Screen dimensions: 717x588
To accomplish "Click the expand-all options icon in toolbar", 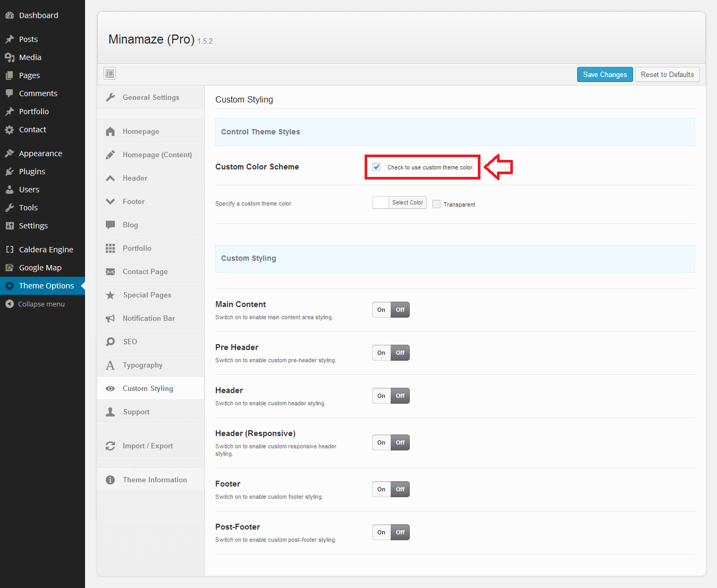I will 110,73.
